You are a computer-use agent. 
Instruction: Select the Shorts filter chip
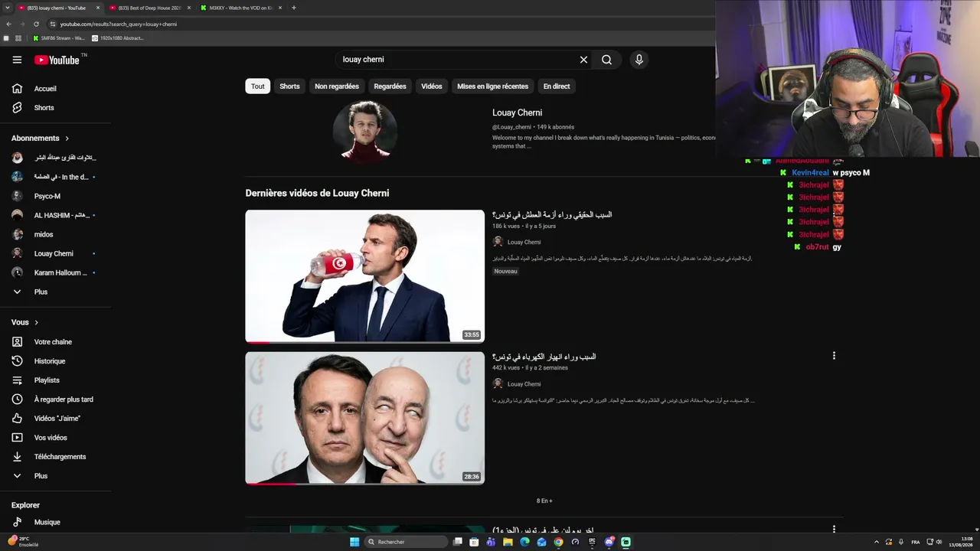coord(289,86)
